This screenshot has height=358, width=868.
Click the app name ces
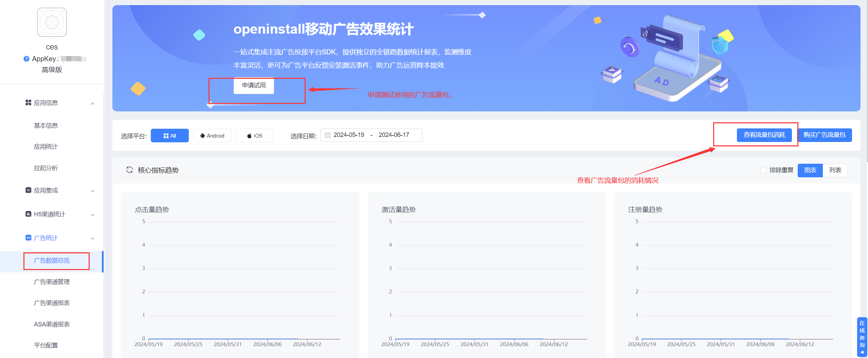52,47
